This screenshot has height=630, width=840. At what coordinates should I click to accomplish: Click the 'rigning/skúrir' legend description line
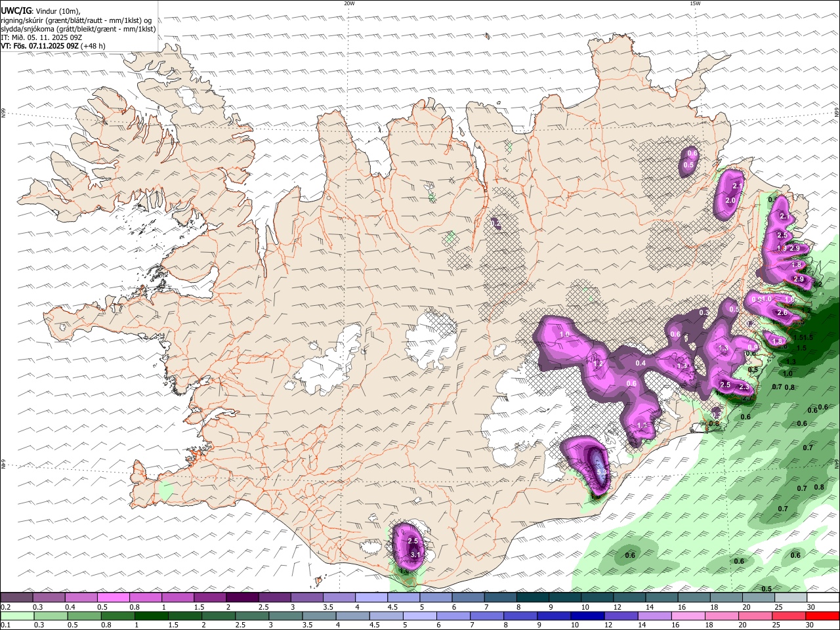tap(76, 20)
